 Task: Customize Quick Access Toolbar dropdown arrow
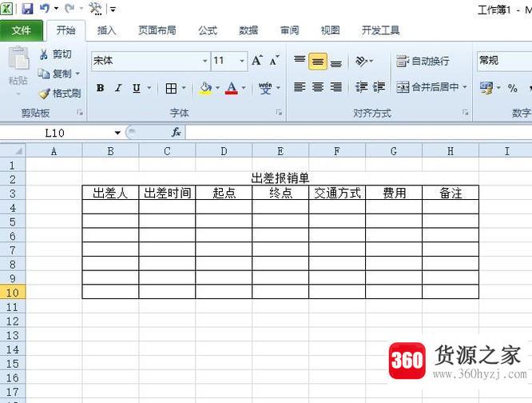point(113,9)
